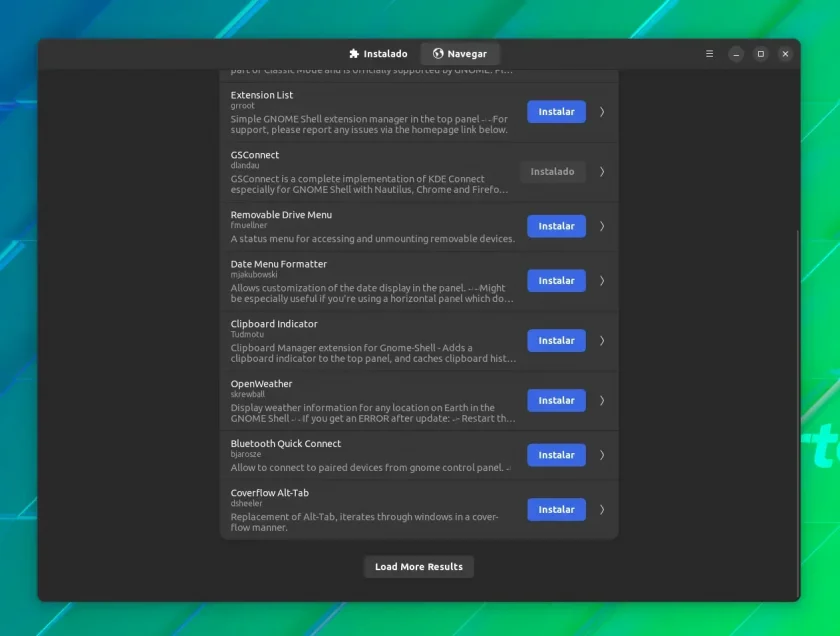Expand details chevron for Extension List

[x=602, y=111]
